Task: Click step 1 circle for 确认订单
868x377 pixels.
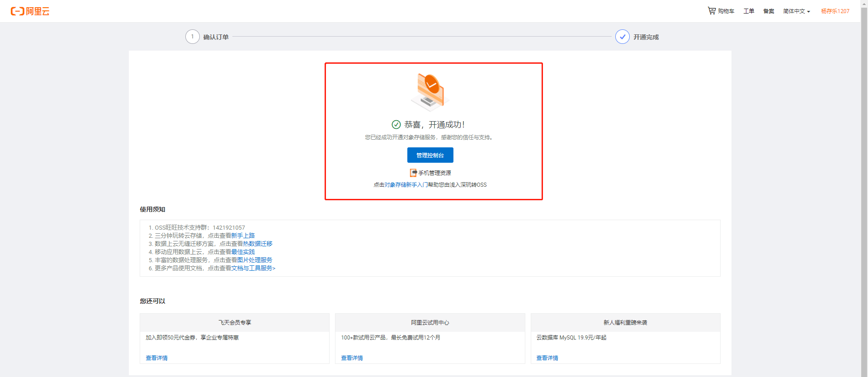Action: coord(193,37)
